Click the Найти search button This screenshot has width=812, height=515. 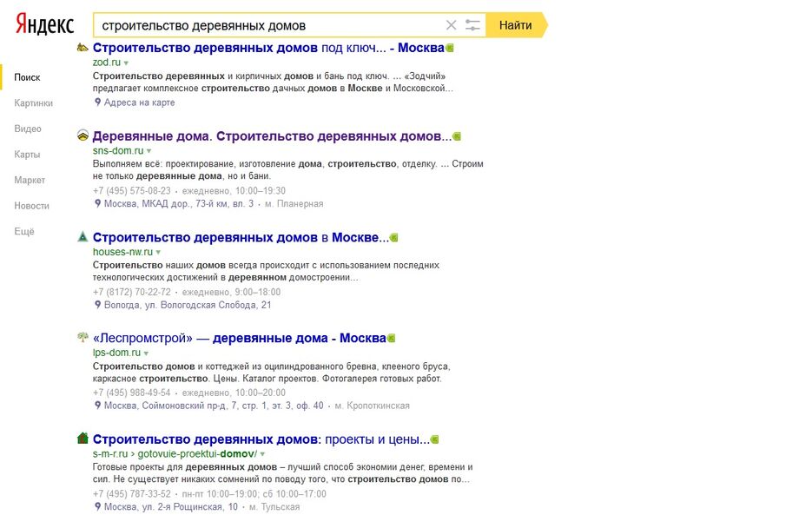516,25
